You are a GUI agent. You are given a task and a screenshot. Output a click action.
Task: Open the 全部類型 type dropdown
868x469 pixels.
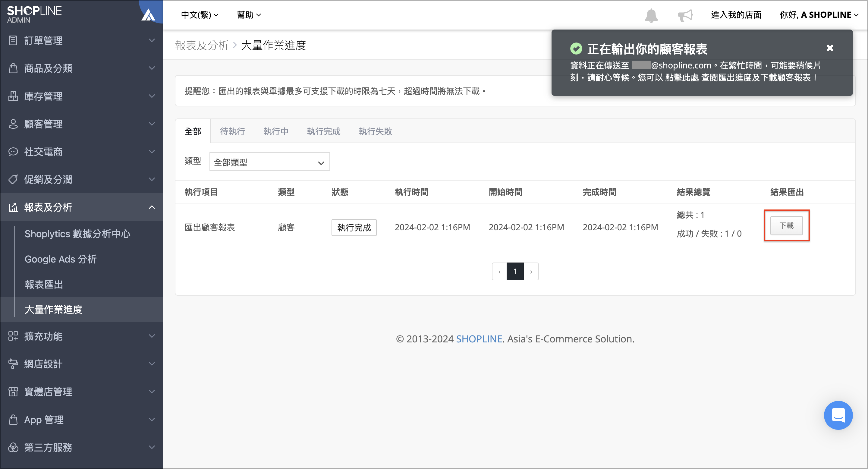pos(269,162)
